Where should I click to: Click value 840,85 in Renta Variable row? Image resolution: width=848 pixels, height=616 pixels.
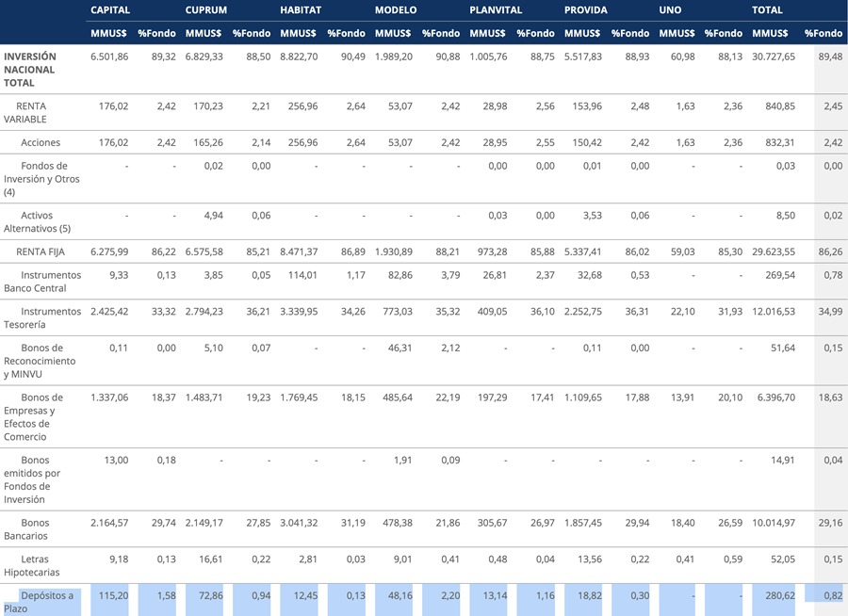(x=780, y=106)
